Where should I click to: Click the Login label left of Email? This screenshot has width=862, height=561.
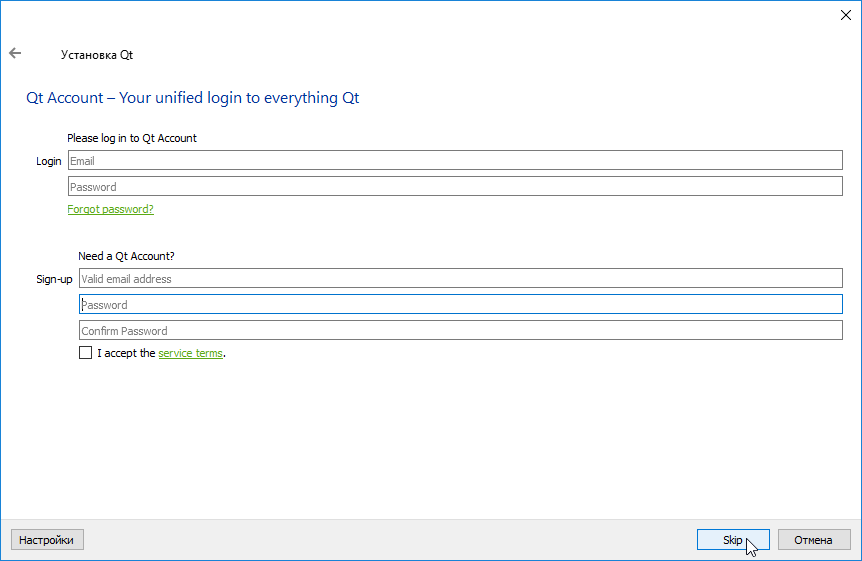(48, 161)
